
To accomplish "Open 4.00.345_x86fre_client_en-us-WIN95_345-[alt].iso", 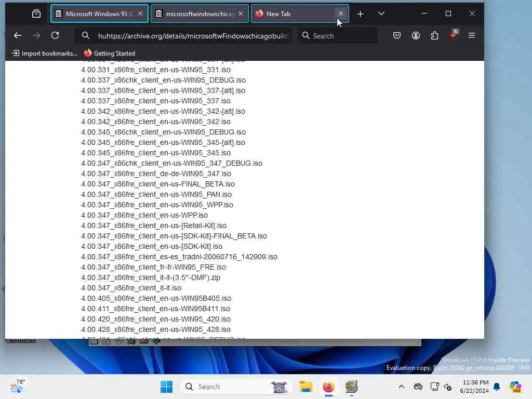I will (163, 142).
